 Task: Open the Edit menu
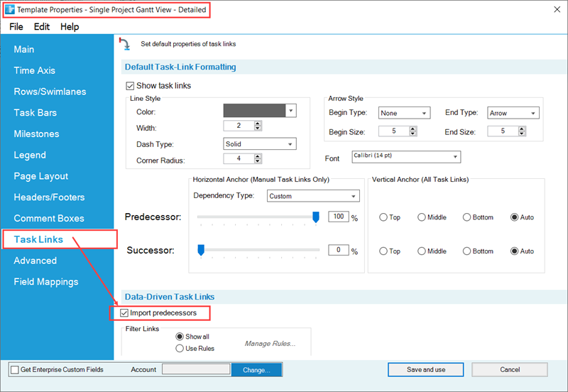click(x=42, y=27)
